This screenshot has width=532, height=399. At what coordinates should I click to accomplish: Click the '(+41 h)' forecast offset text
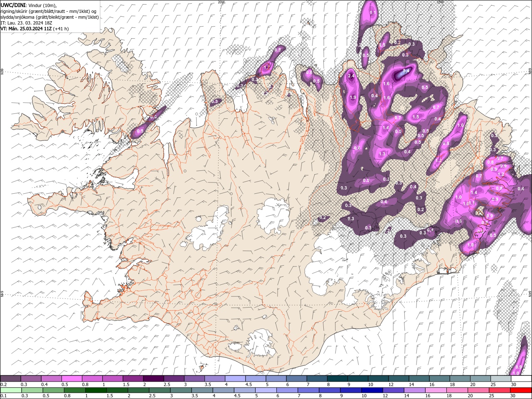(x=61, y=29)
